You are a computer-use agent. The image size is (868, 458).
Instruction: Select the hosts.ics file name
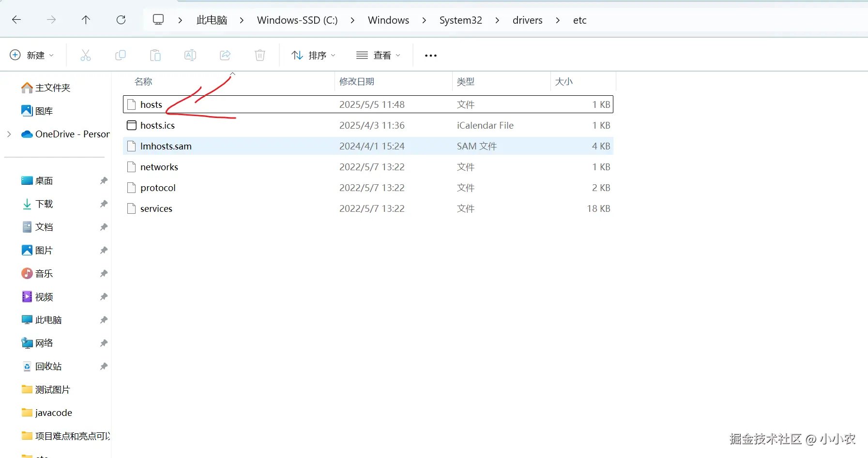point(157,125)
